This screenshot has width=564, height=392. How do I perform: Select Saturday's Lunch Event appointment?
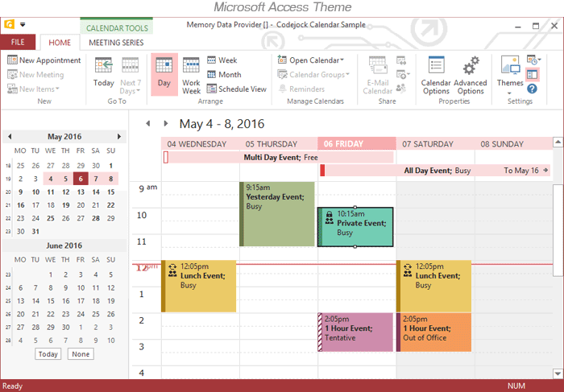click(433, 286)
